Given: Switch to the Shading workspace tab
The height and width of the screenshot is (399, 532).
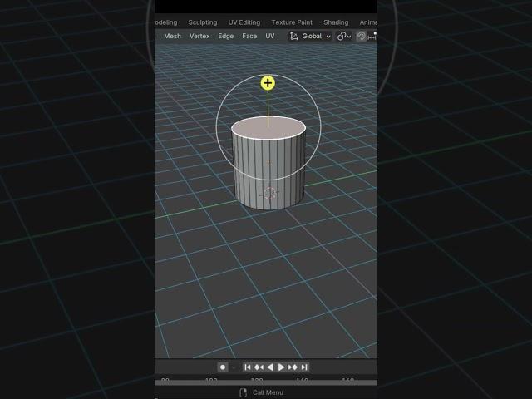Looking at the screenshot, I should coord(336,22).
